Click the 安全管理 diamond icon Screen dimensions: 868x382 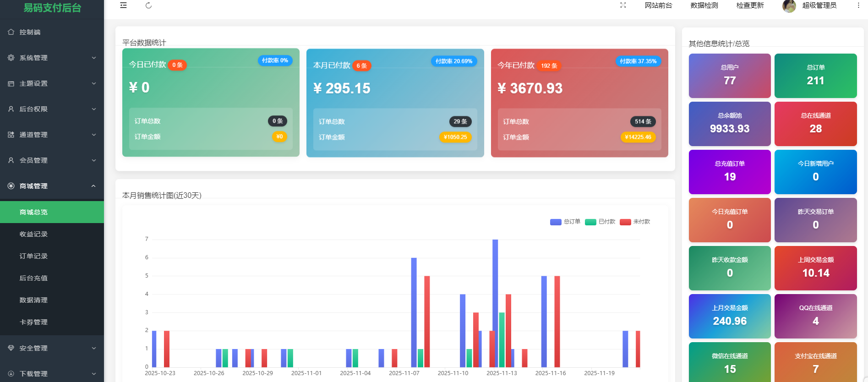coord(11,348)
